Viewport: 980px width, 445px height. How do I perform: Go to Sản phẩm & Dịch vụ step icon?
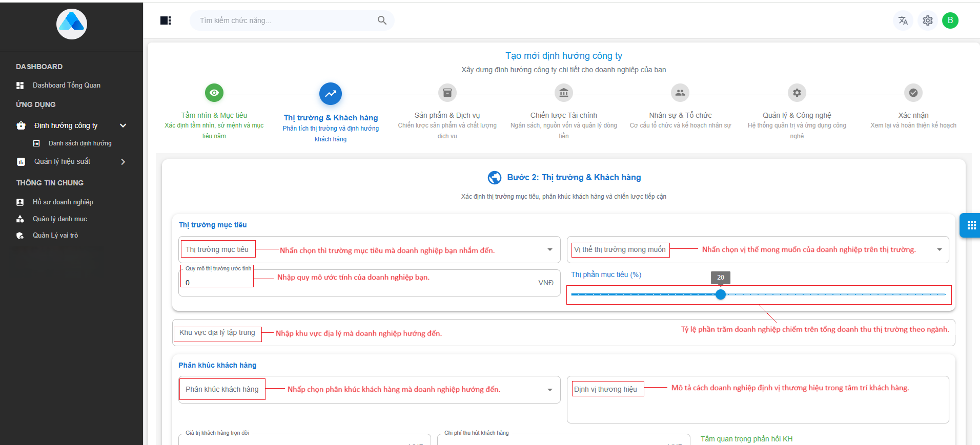tap(447, 93)
